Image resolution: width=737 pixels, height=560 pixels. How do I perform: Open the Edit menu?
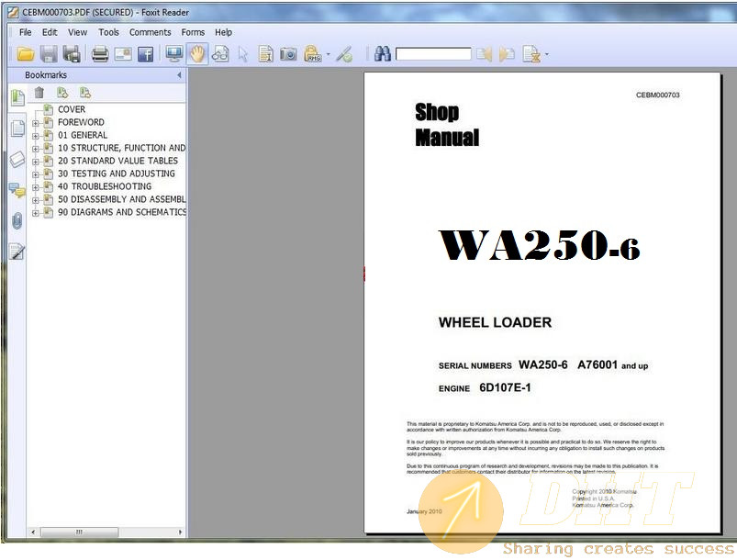50,32
